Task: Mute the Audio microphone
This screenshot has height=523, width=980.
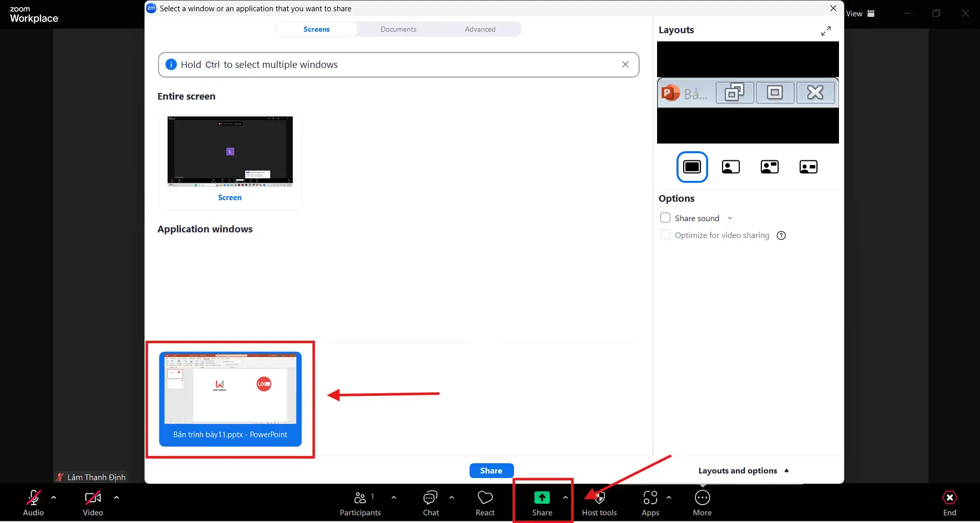Action: (33, 498)
